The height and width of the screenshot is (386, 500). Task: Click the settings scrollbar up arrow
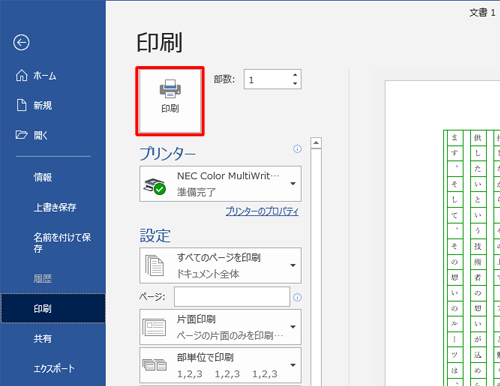pos(316,143)
